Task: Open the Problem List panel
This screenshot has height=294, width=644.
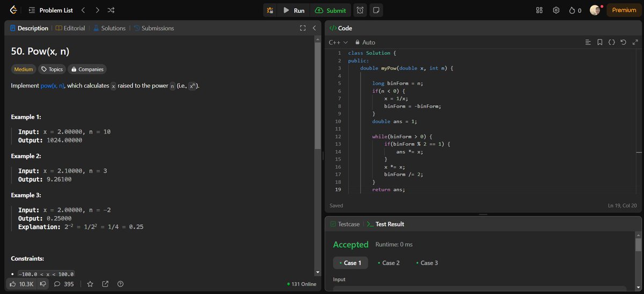Action: [51, 10]
